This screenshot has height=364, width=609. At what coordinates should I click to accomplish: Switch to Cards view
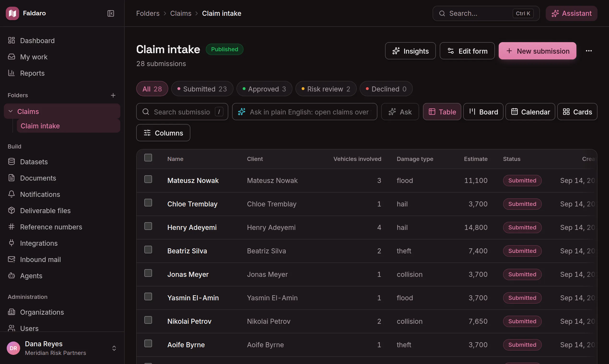pos(577,112)
